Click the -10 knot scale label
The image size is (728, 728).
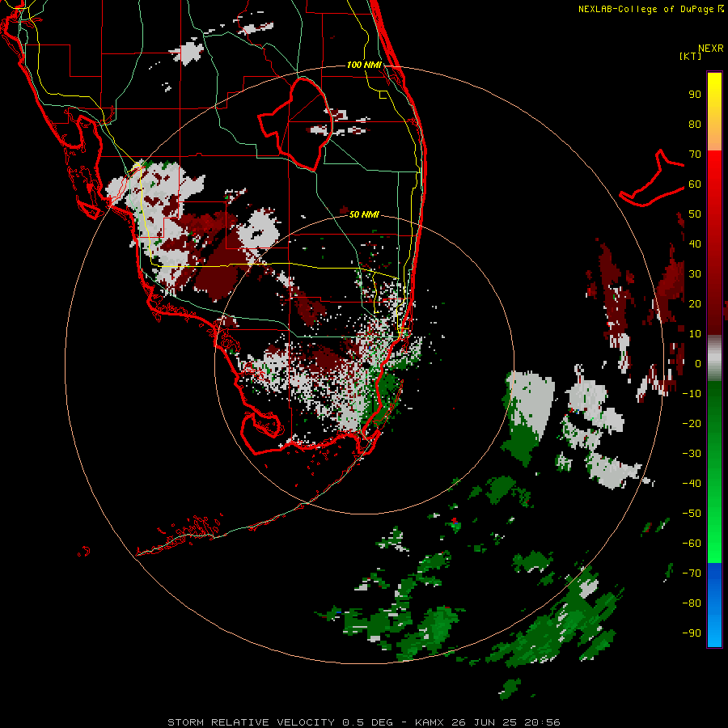tap(692, 394)
